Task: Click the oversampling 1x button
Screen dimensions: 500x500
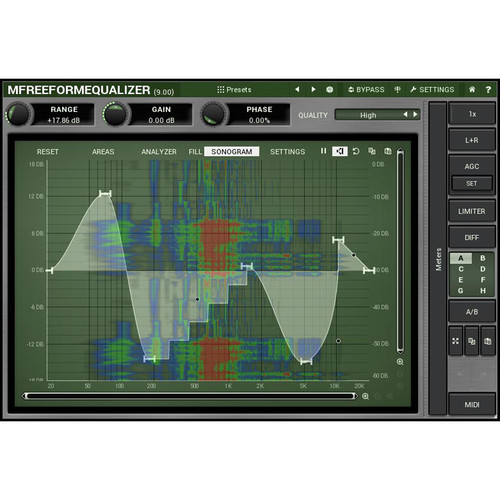Action: coord(472,114)
